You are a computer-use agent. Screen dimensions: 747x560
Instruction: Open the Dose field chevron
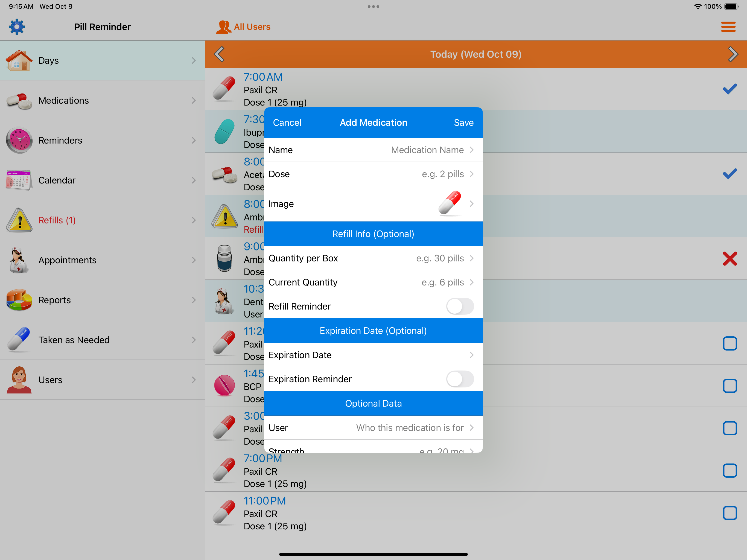pyautogui.click(x=471, y=174)
